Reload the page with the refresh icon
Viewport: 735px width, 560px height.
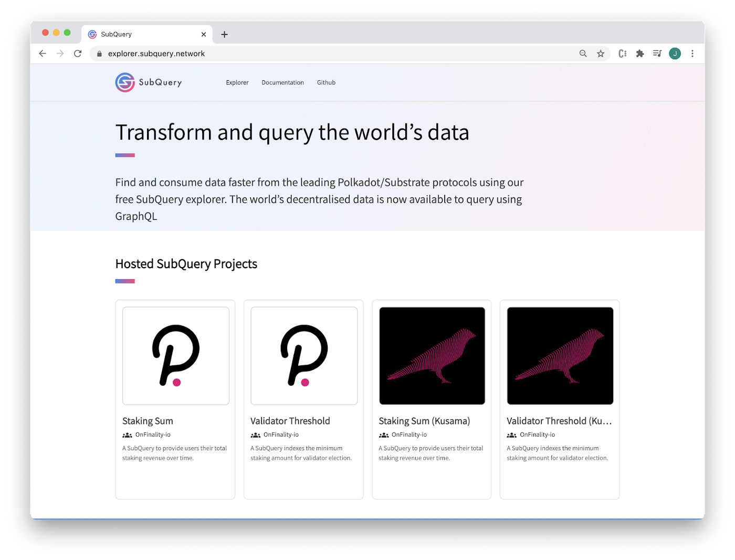(x=78, y=54)
